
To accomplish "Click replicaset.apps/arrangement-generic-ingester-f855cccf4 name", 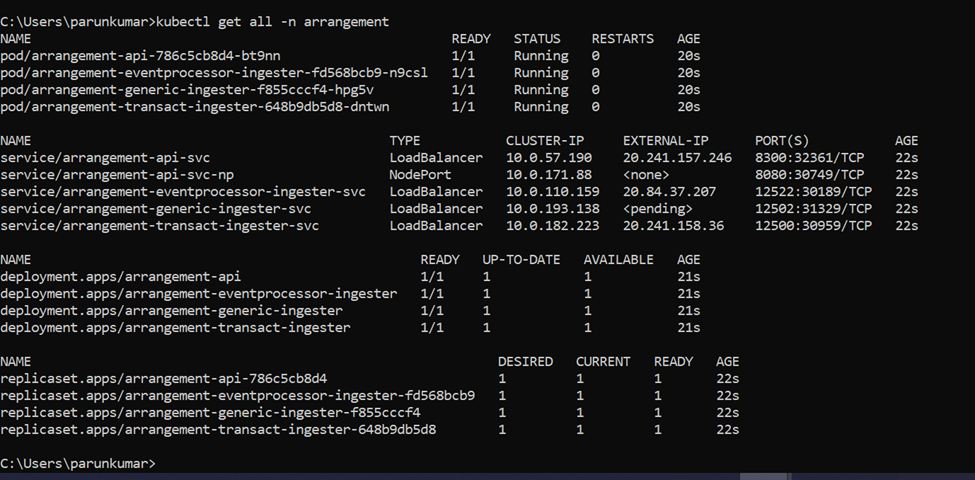I will tap(210, 412).
